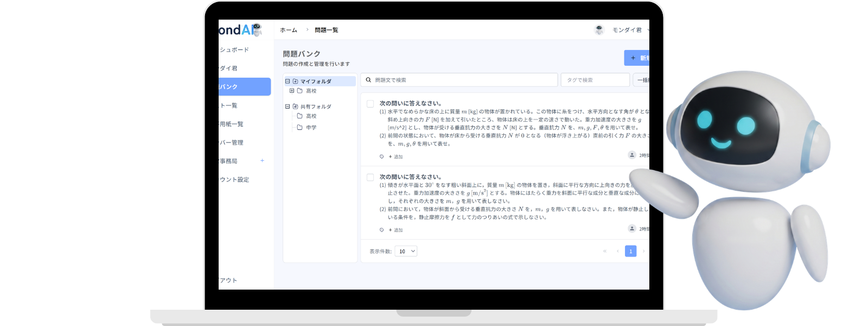Viewport: 868px width, 326px height.
Task: Click the author avatar on the 水平でなめらかな床 question
Action: point(632,155)
